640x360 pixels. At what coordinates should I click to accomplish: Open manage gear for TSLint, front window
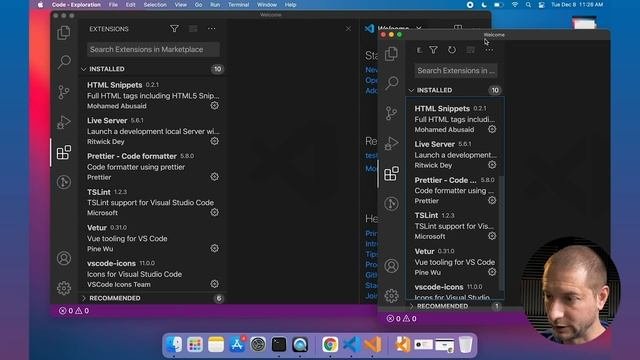(492, 236)
